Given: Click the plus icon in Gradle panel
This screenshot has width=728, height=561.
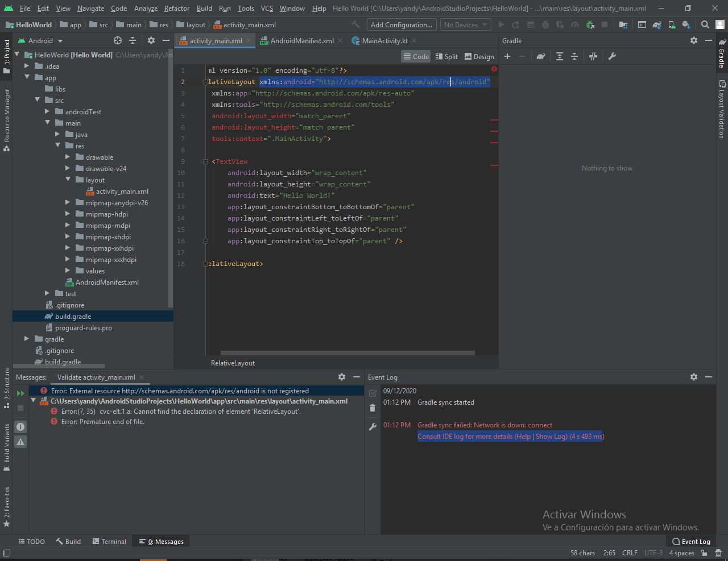Looking at the screenshot, I should tap(507, 56).
